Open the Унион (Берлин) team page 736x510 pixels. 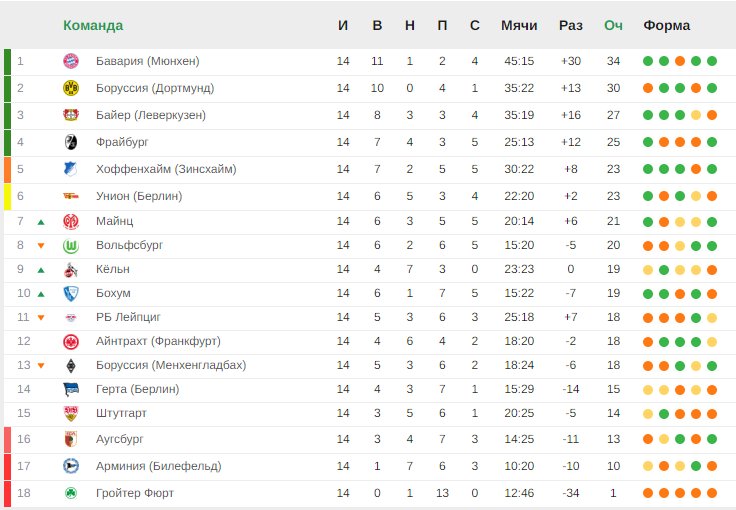139,196
